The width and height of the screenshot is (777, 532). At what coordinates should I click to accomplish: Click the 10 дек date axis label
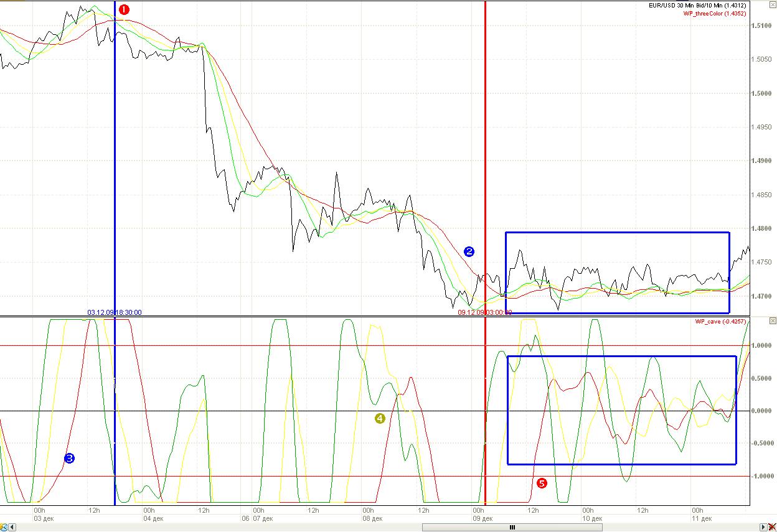coord(592,518)
